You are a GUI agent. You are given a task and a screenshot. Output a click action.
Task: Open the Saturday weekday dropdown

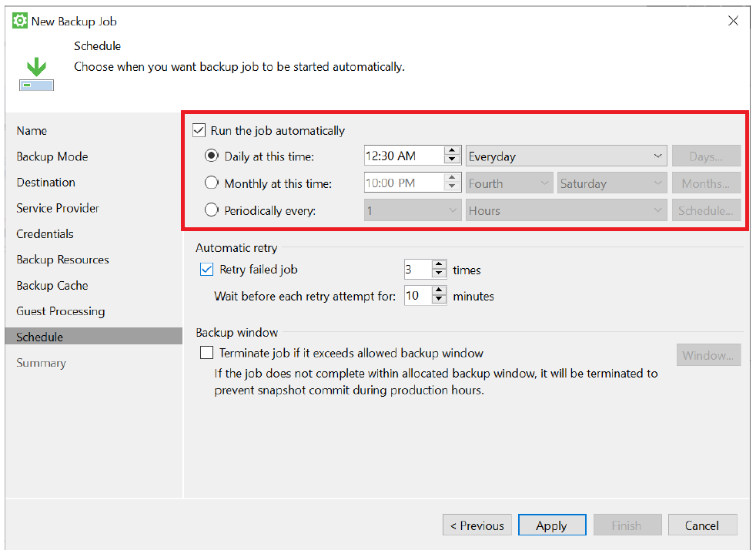click(x=612, y=183)
